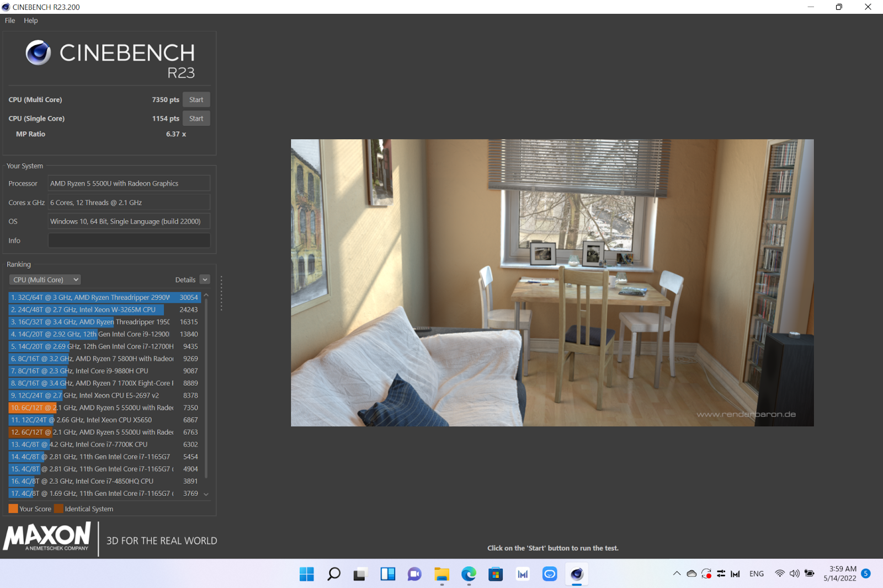Select the identical system row scoring 6763
This screenshot has height=588, width=883.
[104, 432]
